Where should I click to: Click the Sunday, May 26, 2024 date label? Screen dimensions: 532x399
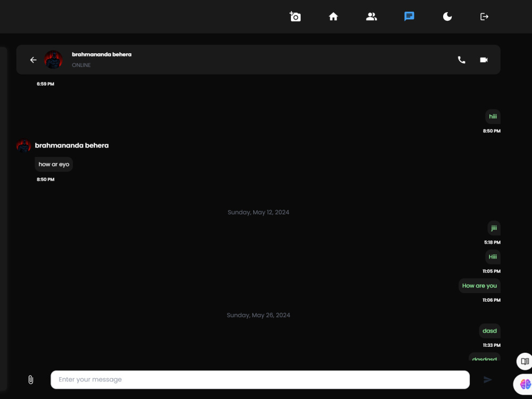[258, 315]
